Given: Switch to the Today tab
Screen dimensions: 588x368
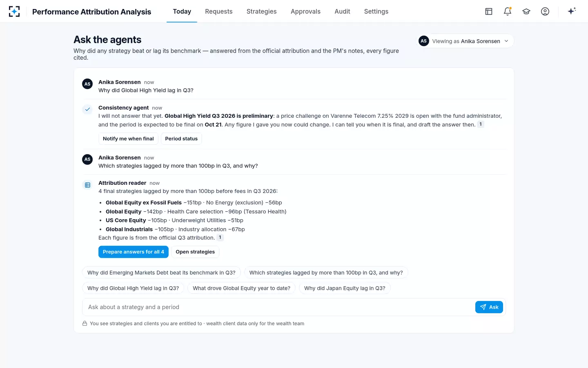Looking at the screenshot, I should point(182,11).
